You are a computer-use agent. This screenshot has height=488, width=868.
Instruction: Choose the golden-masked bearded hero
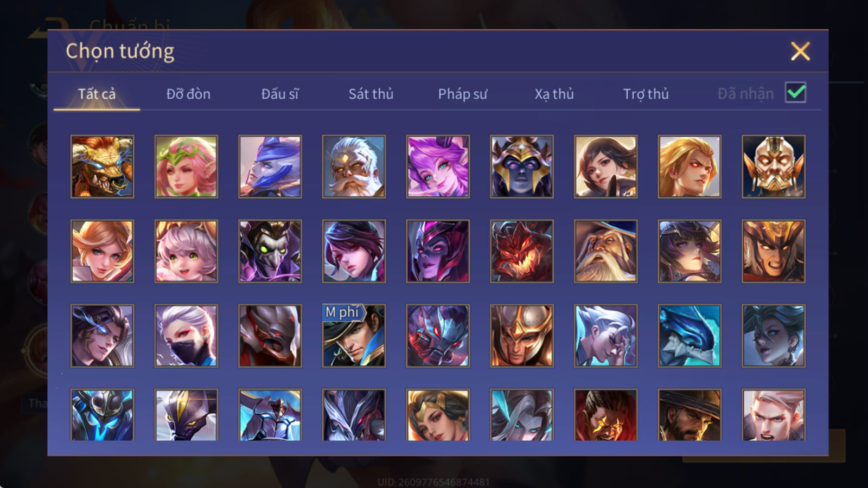[774, 166]
